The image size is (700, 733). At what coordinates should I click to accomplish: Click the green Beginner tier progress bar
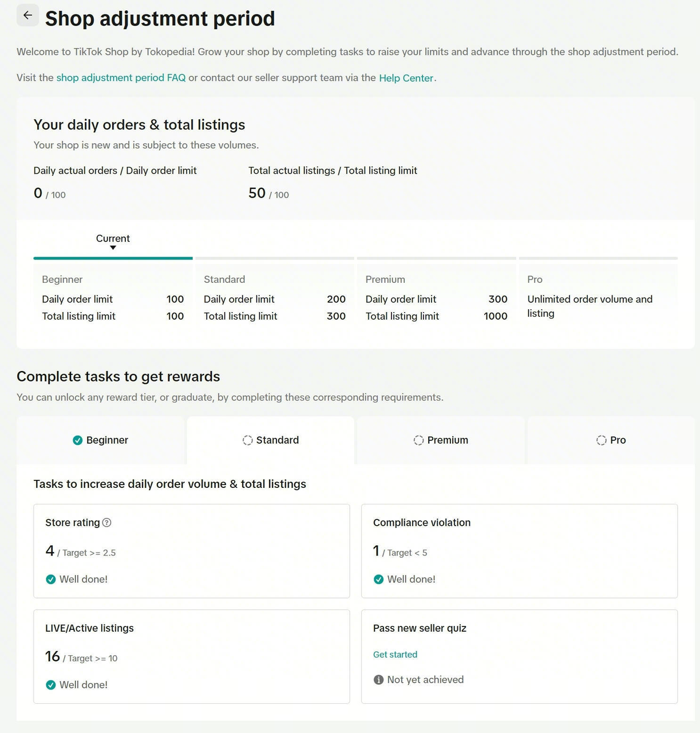click(113, 258)
